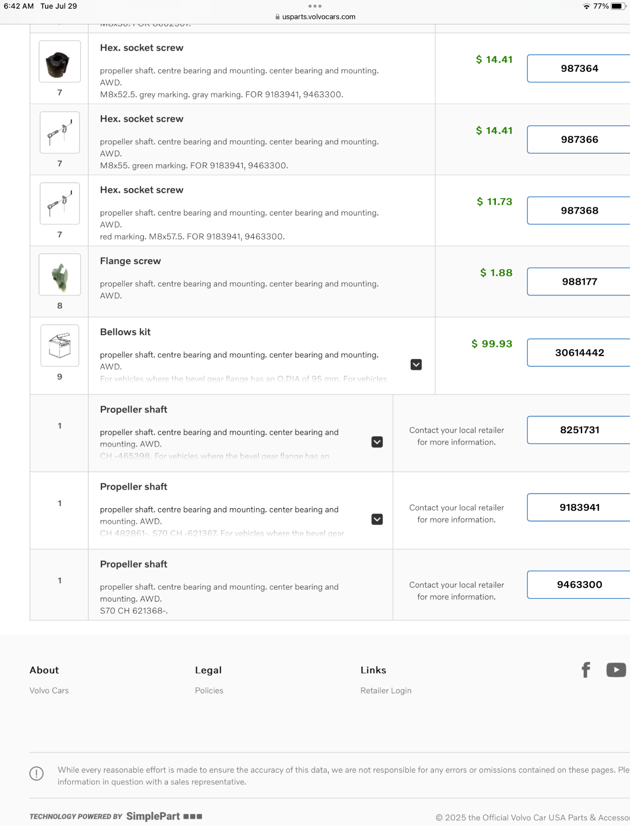Tap the usparts.volvocars.com address bar

318,17
